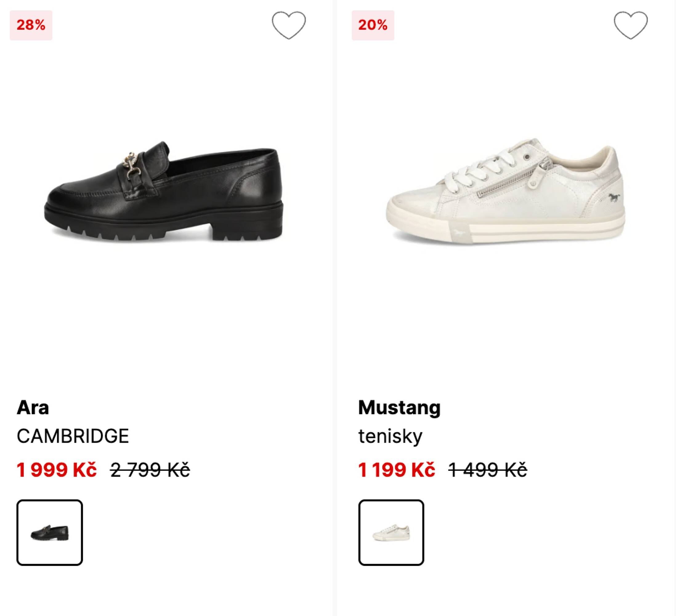Click the 28% discount badge

tap(31, 25)
